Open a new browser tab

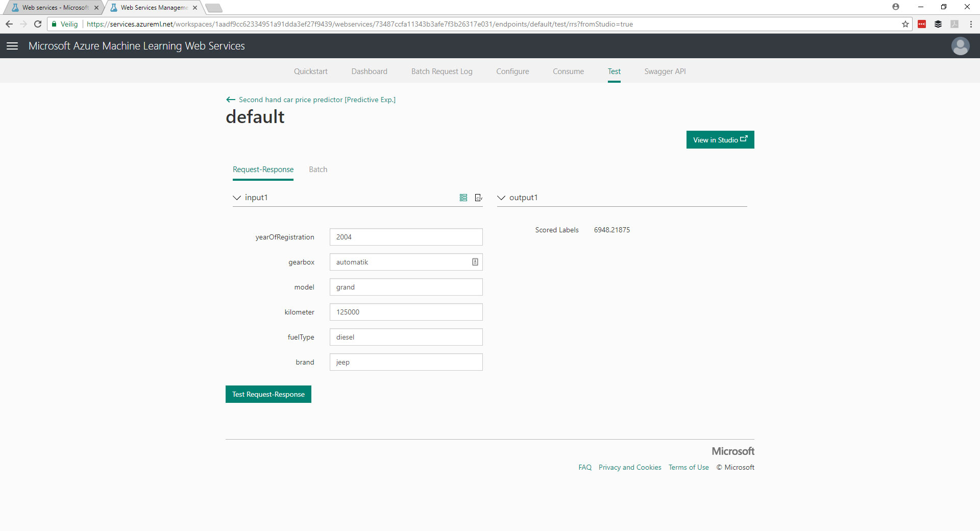pyautogui.click(x=214, y=8)
